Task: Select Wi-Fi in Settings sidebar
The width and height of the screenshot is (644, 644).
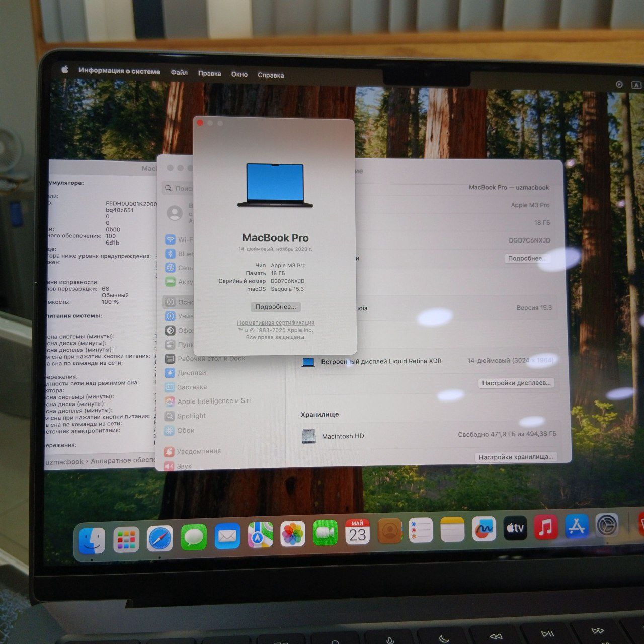Action: (x=179, y=239)
